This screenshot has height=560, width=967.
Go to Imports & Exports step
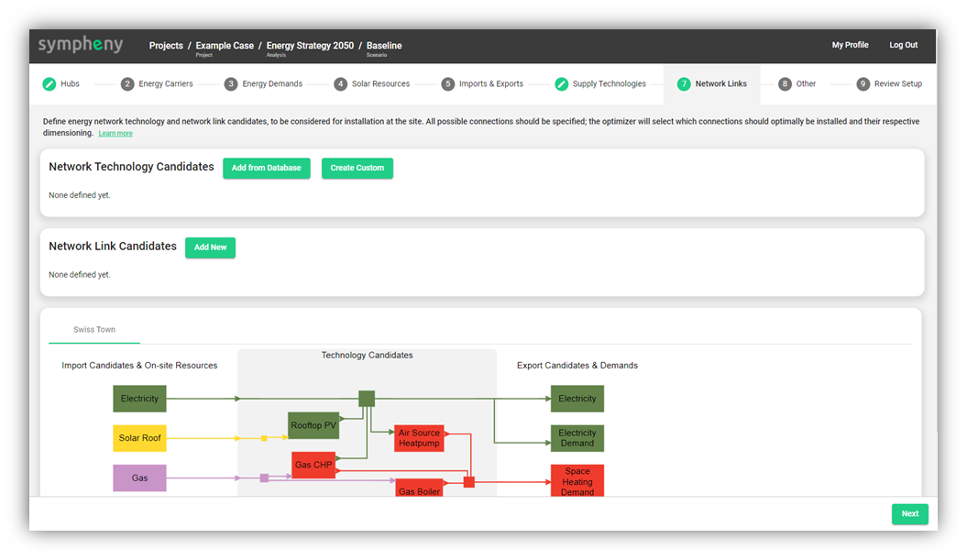pyautogui.click(x=490, y=84)
